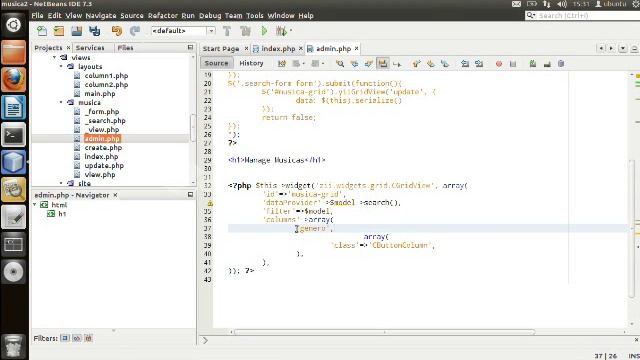Open Firefox from the Ubuntu launcher
This screenshot has width=640, height=360.
[x=13, y=79]
